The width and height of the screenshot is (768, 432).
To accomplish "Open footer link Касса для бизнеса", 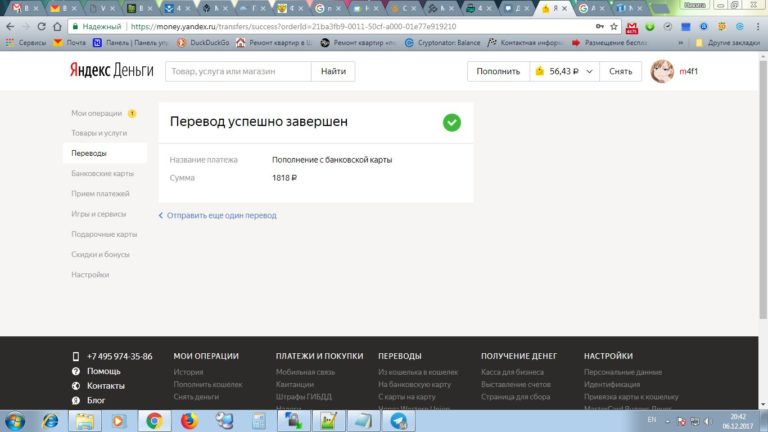I will (x=512, y=372).
